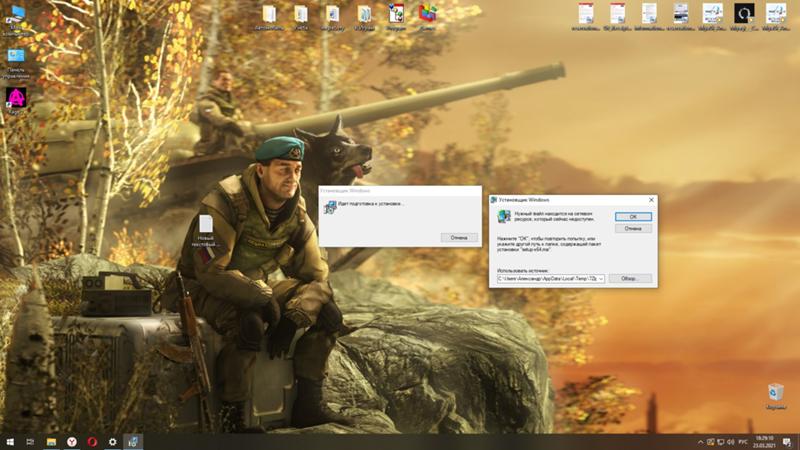Select the pink-logo black app shortcut
Screen dimensions: 800x450
click(16, 100)
